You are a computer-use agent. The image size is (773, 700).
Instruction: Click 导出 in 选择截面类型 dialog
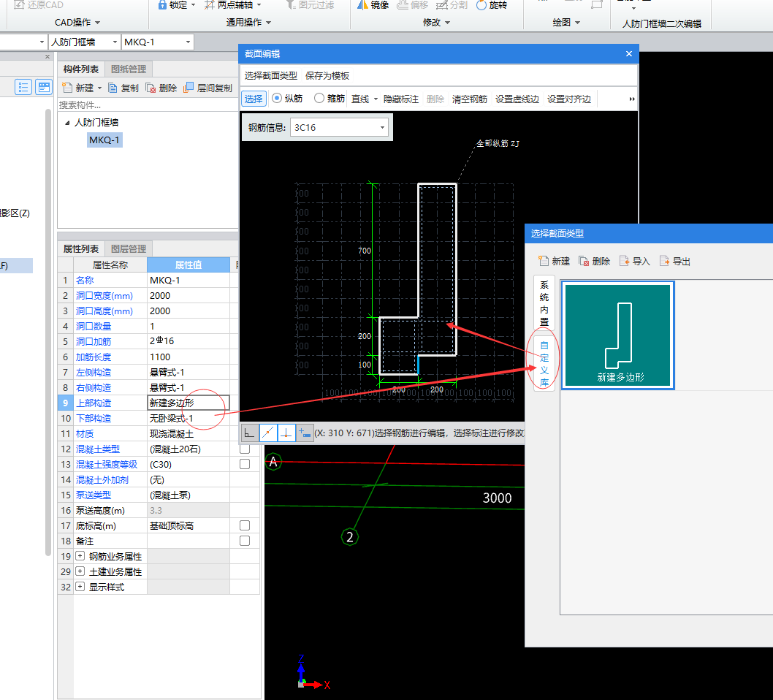(675, 261)
